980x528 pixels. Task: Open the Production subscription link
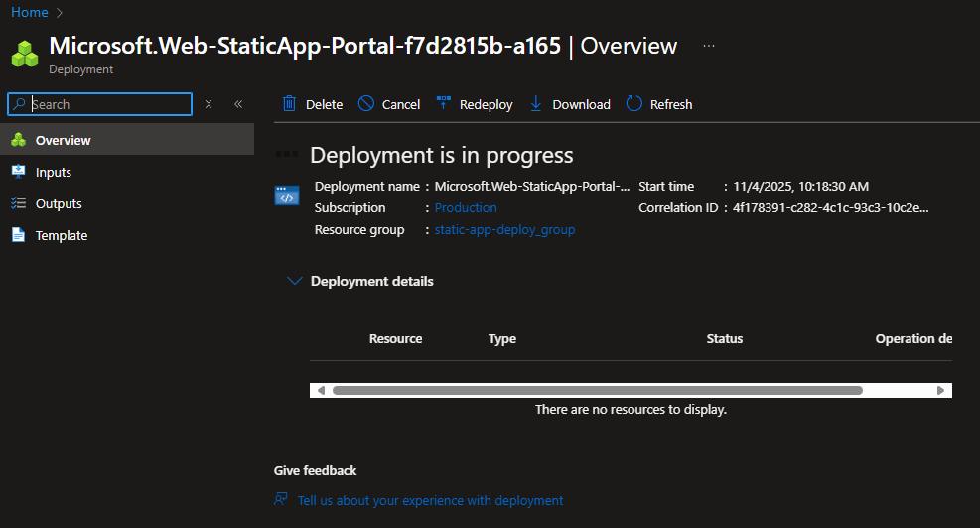coord(466,207)
